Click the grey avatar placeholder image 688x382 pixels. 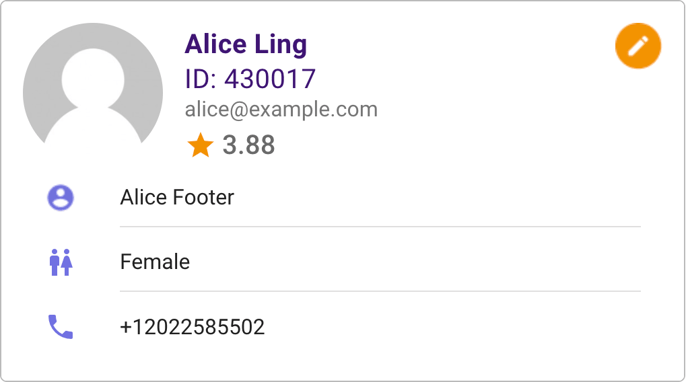pos(93,84)
